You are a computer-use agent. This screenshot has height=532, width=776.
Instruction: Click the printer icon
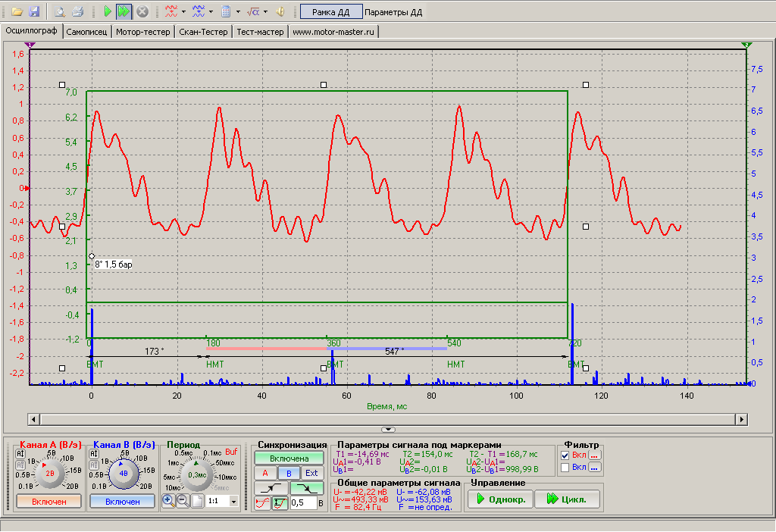tap(77, 11)
